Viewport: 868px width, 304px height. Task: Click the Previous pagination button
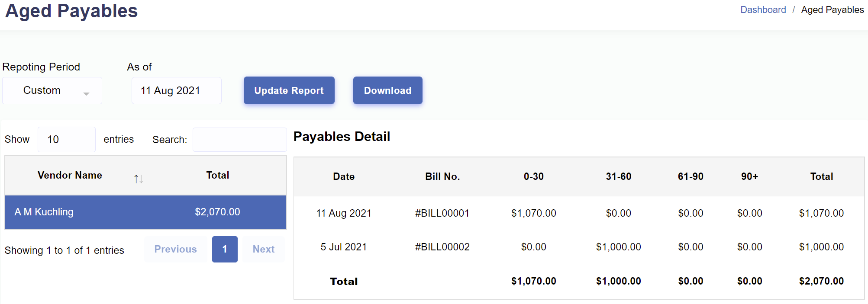175,249
